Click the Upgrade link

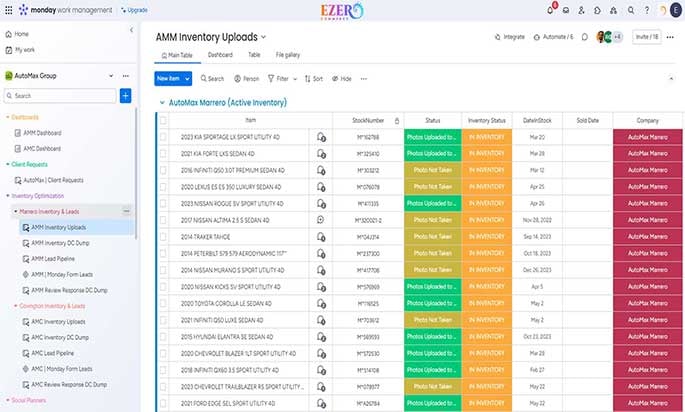click(x=134, y=10)
